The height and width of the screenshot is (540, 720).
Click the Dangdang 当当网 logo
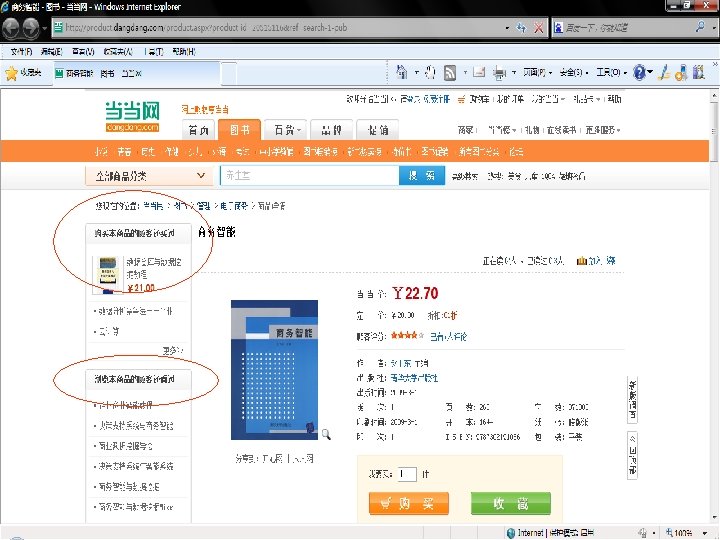click(x=132, y=117)
